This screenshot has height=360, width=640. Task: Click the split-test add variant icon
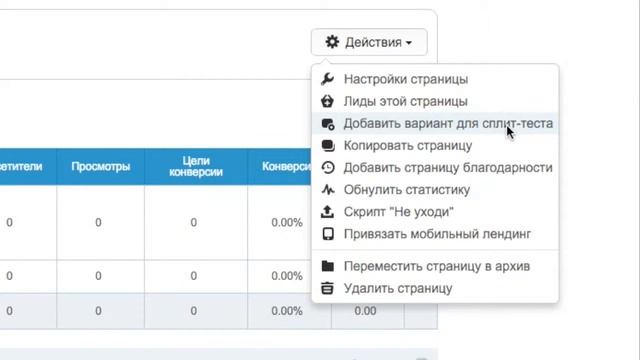(x=328, y=124)
